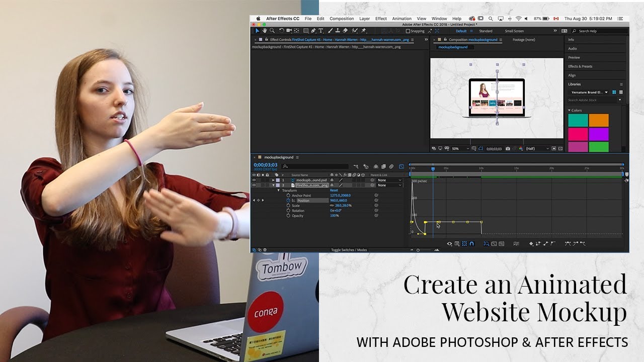This screenshot has height=362, width=644.
Task: Collapse the Transform property group
Action: tap(279, 191)
